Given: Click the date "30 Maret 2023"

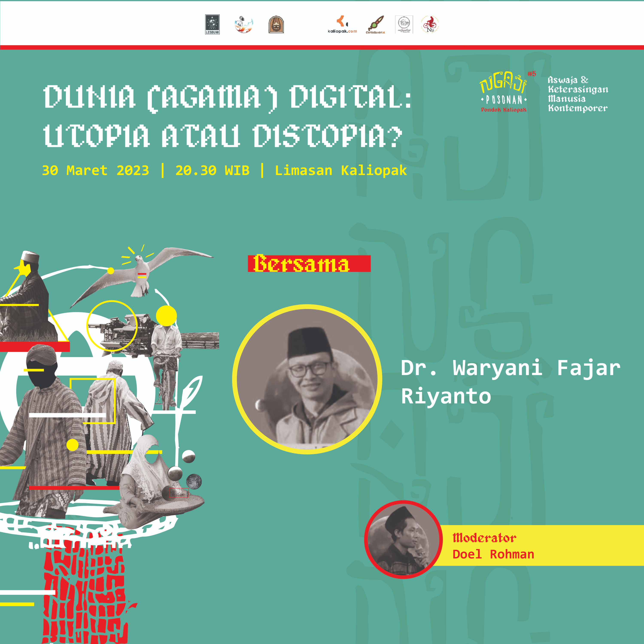Looking at the screenshot, I should pyautogui.click(x=96, y=170).
